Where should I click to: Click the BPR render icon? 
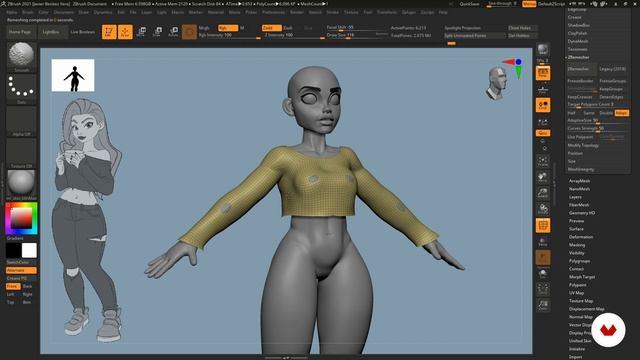pos(543,50)
